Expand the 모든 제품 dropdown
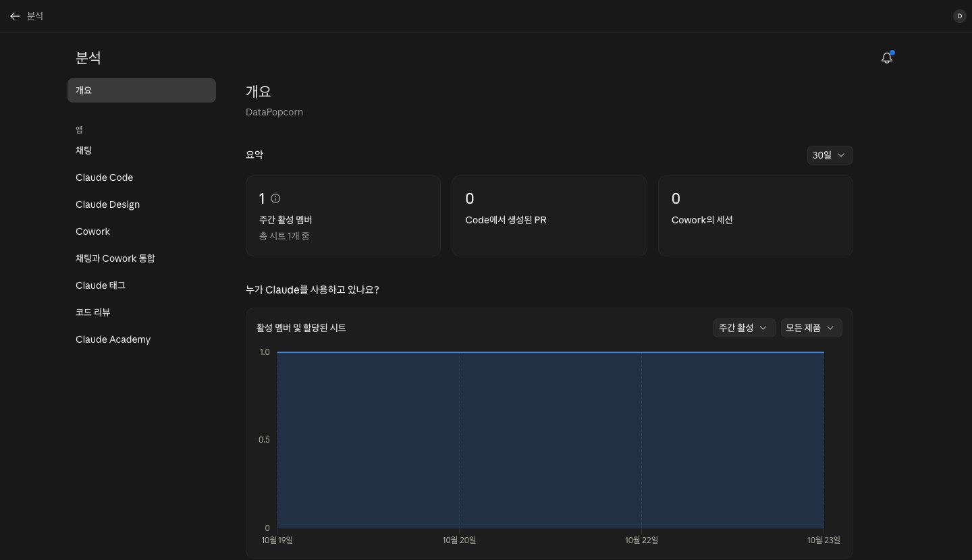The height and width of the screenshot is (560, 972). point(811,328)
